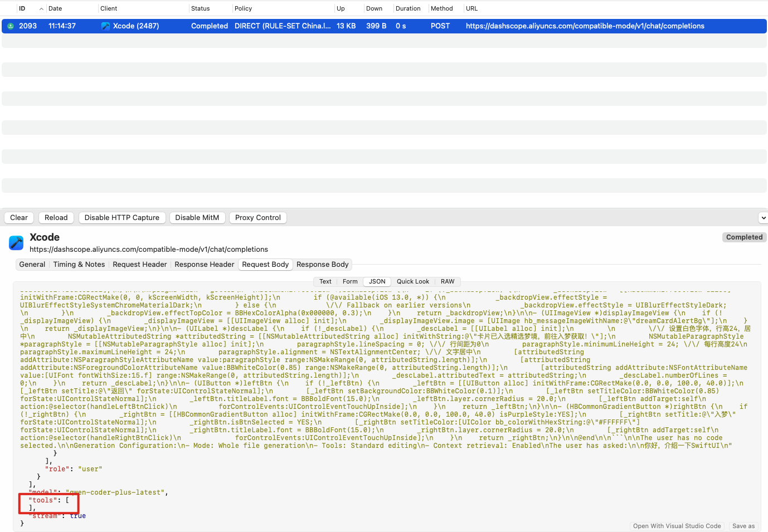The image size is (768, 532).
Task: Click the Save as button
Action: [x=743, y=526]
